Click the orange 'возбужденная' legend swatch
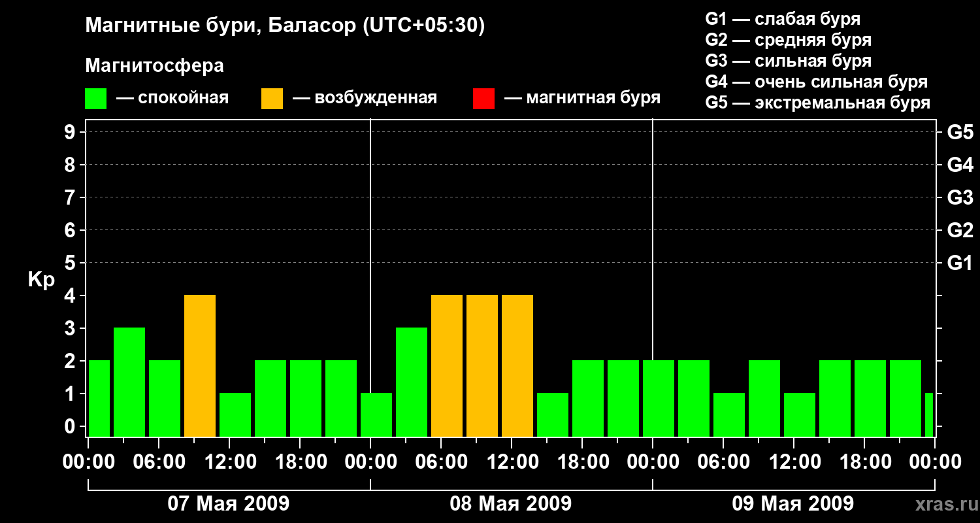The image size is (980, 523). pos(272,99)
